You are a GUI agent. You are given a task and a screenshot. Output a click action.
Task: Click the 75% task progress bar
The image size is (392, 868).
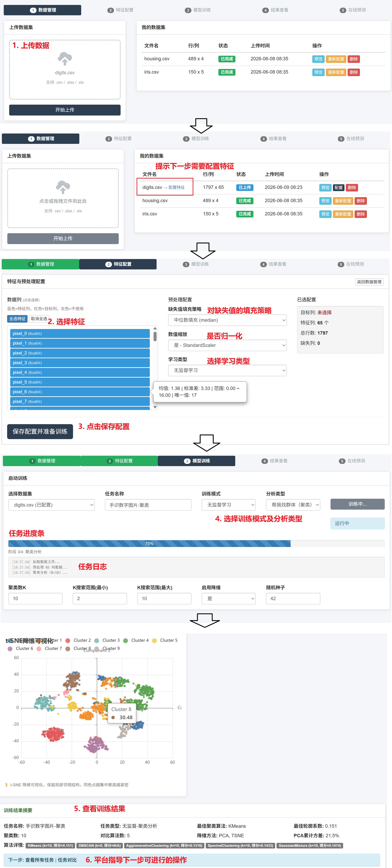point(196,544)
